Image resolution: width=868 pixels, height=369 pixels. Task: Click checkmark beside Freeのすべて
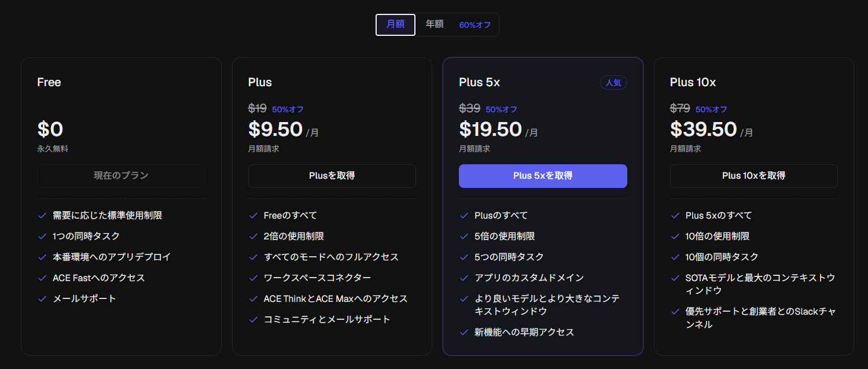click(x=253, y=216)
